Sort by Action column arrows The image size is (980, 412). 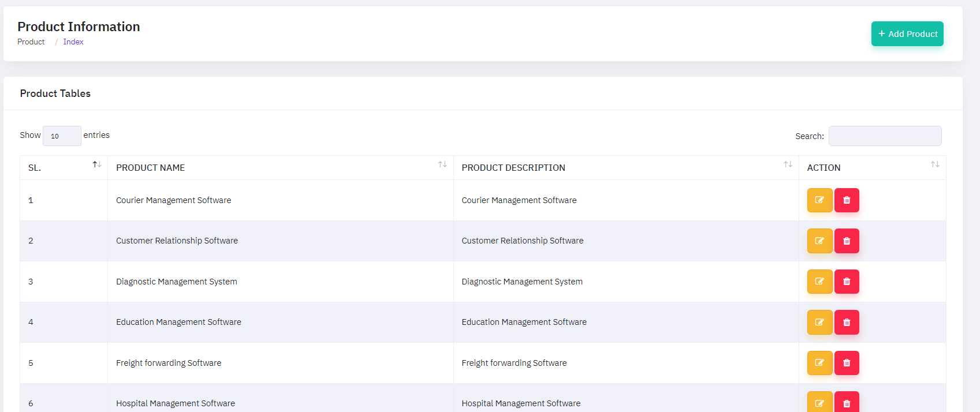935,165
